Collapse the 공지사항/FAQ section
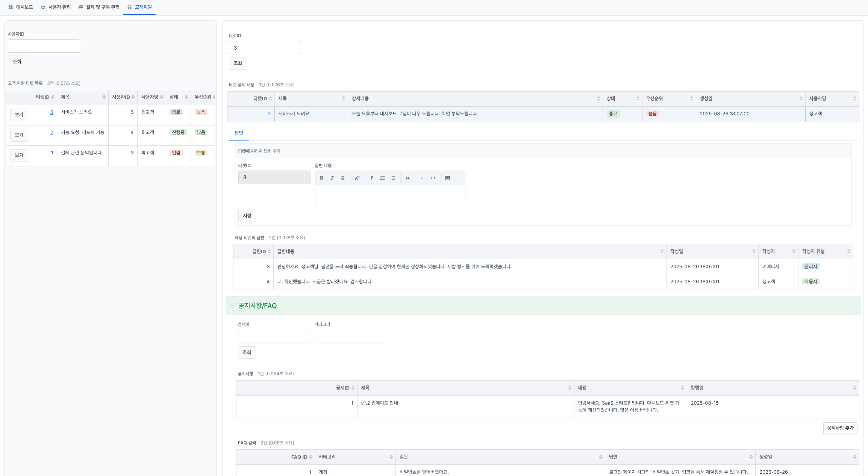The image size is (868, 476). pyautogui.click(x=232, y=306)
